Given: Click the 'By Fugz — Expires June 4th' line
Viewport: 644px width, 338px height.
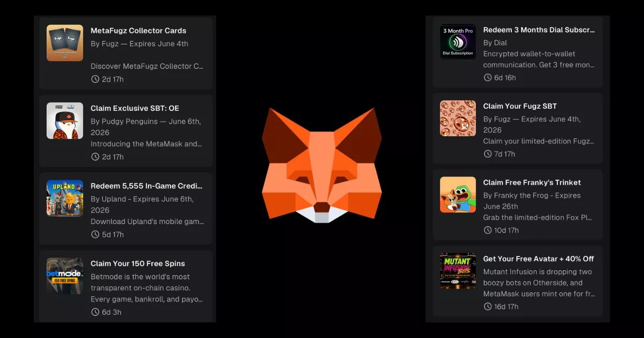Looking at the screenshot, I should point(140,44).
